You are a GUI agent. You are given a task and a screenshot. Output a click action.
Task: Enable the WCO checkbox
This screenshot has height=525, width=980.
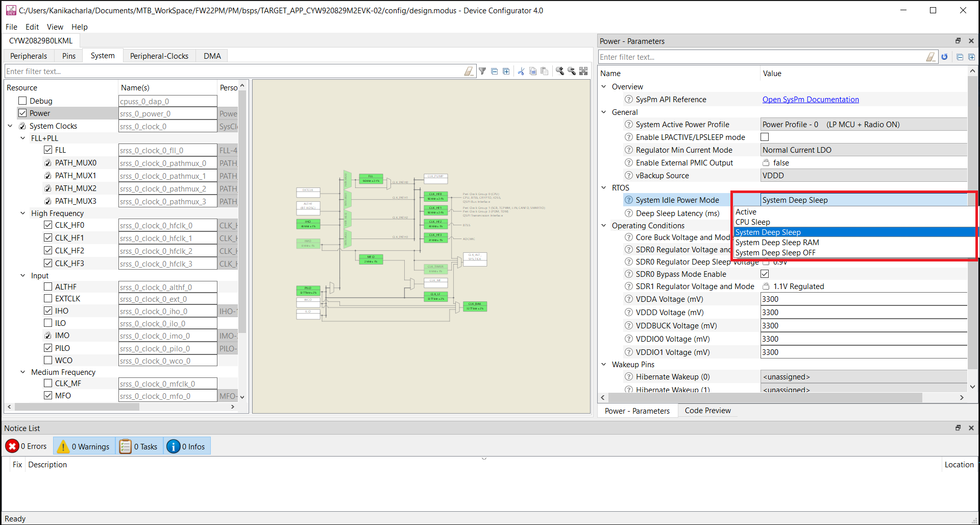(48, 360)
